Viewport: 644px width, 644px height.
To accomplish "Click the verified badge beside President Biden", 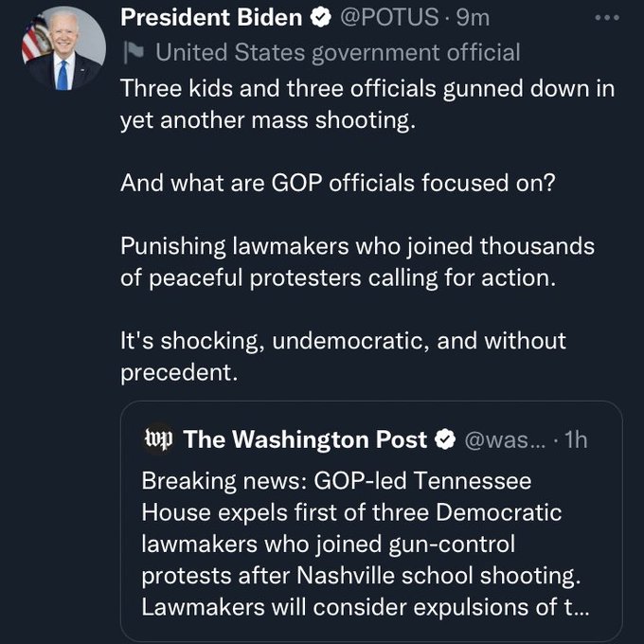I will pos(321,18).
